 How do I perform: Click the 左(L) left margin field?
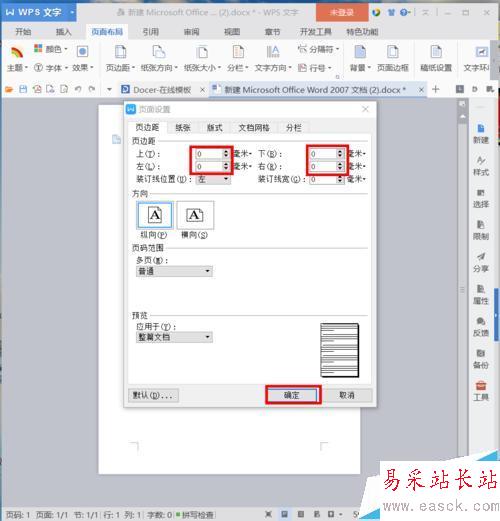(x=209, y=166)
